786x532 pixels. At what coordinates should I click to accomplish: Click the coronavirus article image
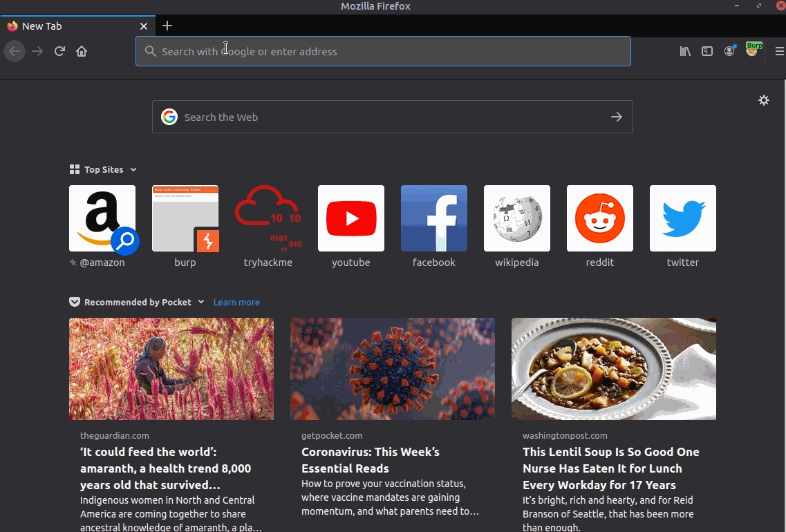393,369
